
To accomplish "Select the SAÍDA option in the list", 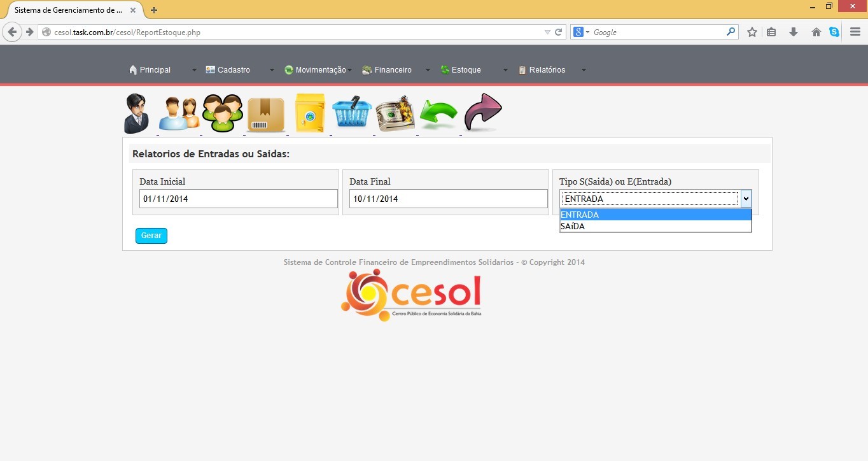I will pyautogui.click(x=655, y=226).
